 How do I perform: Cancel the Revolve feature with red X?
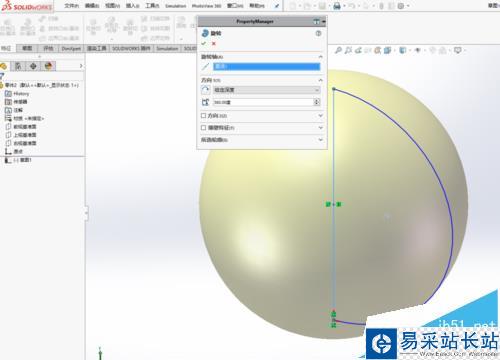click(214, 44)
